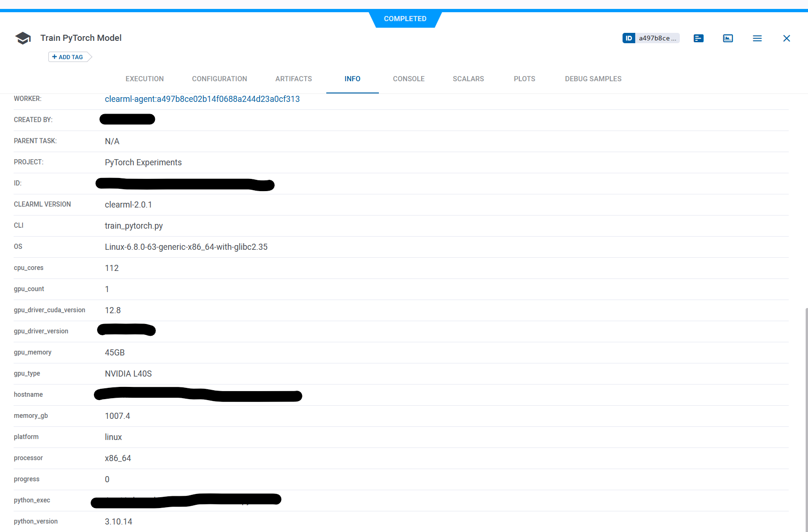The height and width of the screenshot is (532, 808).
Task: Click the CREATED BY: field label
Action: [33, 120]
